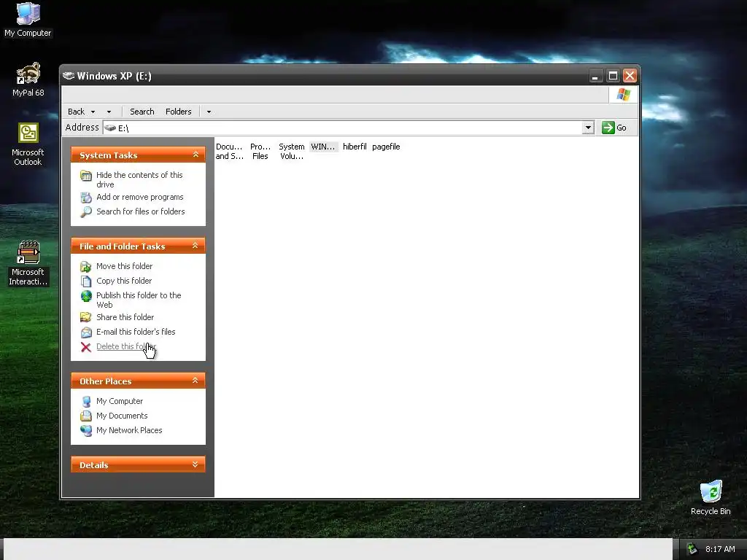Go to My Documents text link
The width and height of the screenshot is (747, 560).
(x=122, y=416)
